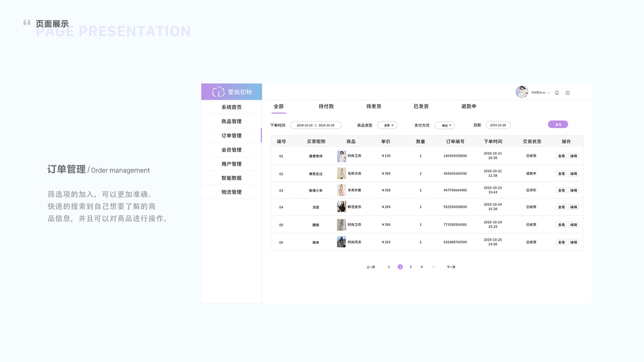
Task: Open 智能数据 in the sidebar
Action: coord(232,178)
